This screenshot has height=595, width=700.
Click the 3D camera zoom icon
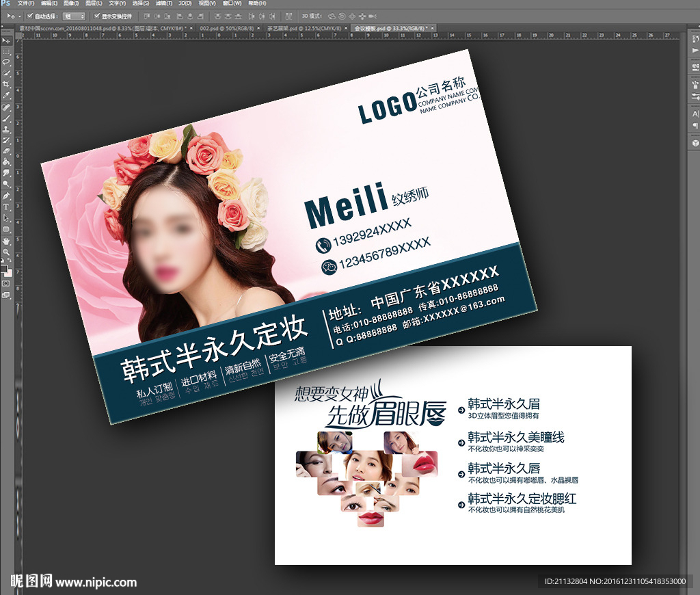pyautogui.click(x=373, y=16)
